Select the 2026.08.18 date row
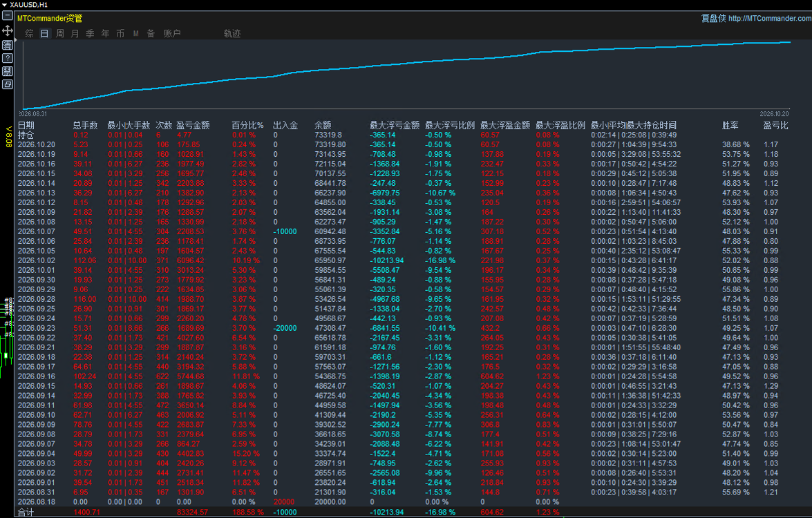Screen dimensions: 812x518 (x=36, y=502)
